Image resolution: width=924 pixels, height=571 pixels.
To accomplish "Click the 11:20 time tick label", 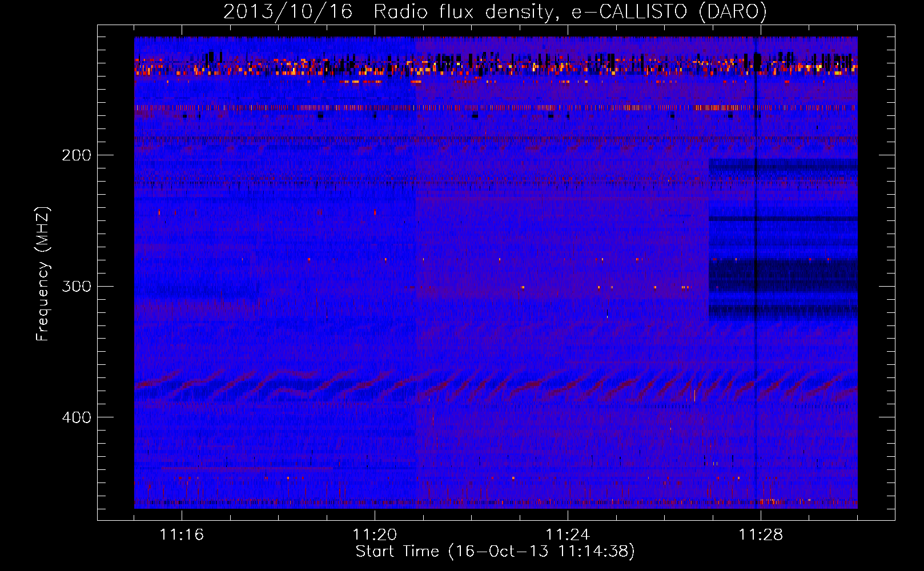I will (375, 534).
